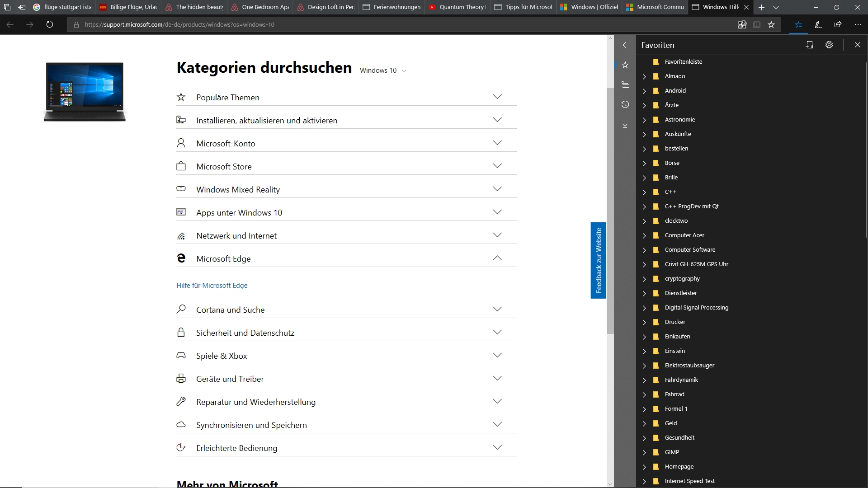
Task: Switch to flüge stuttgart tab
Action: [x=62, y=7]
